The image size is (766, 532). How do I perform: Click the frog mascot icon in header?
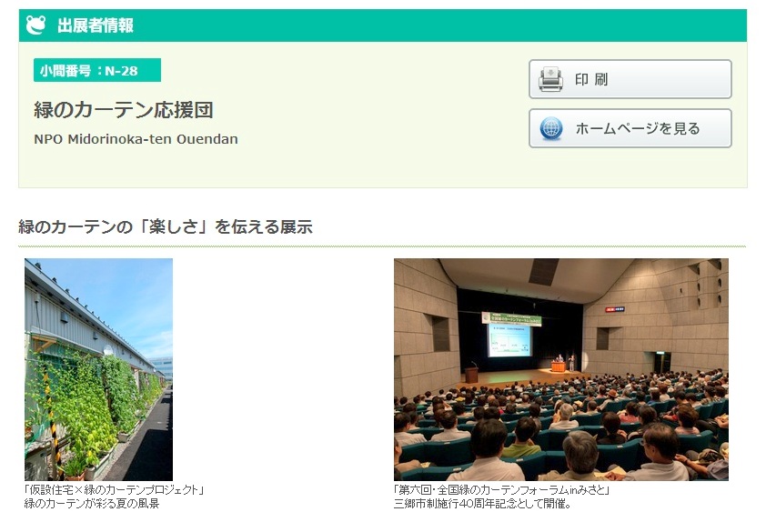[x=36, y=25]
